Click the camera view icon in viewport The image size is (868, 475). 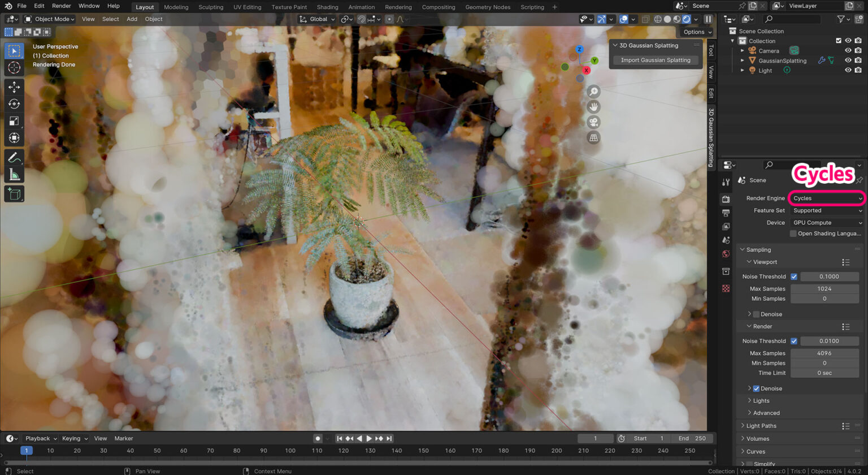pos(593,122)
